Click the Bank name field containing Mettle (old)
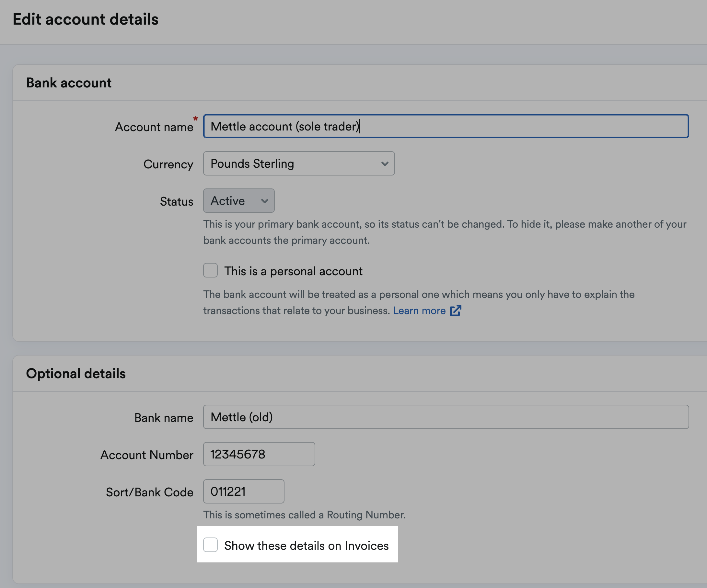 (x=446, y=417)
